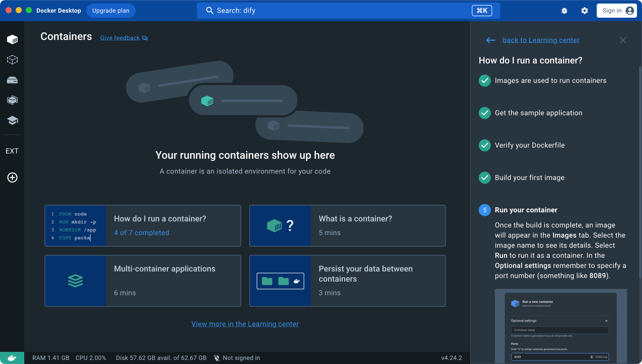Screen dimensions: 642x364
Task: Add an extension with the plus icon
Action: [12, 177]
